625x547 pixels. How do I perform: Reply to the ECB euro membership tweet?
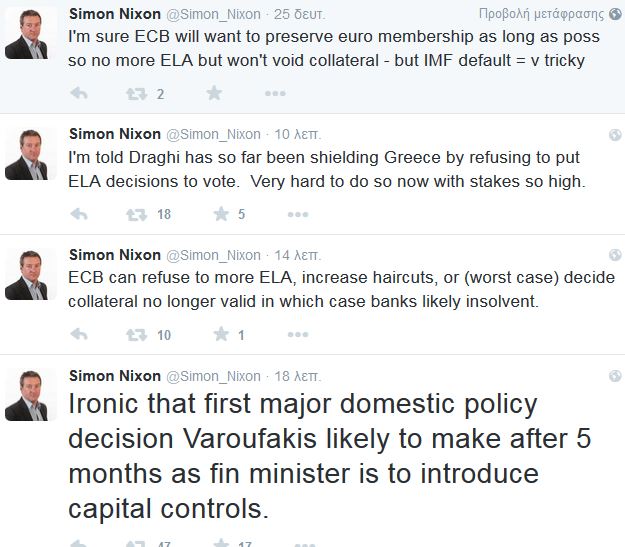[x=79, y=94]
